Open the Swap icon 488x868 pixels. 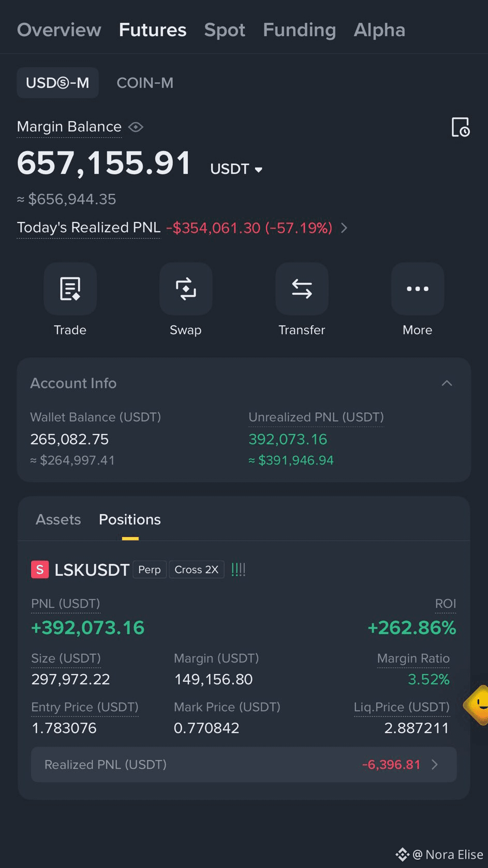(186, 289)
